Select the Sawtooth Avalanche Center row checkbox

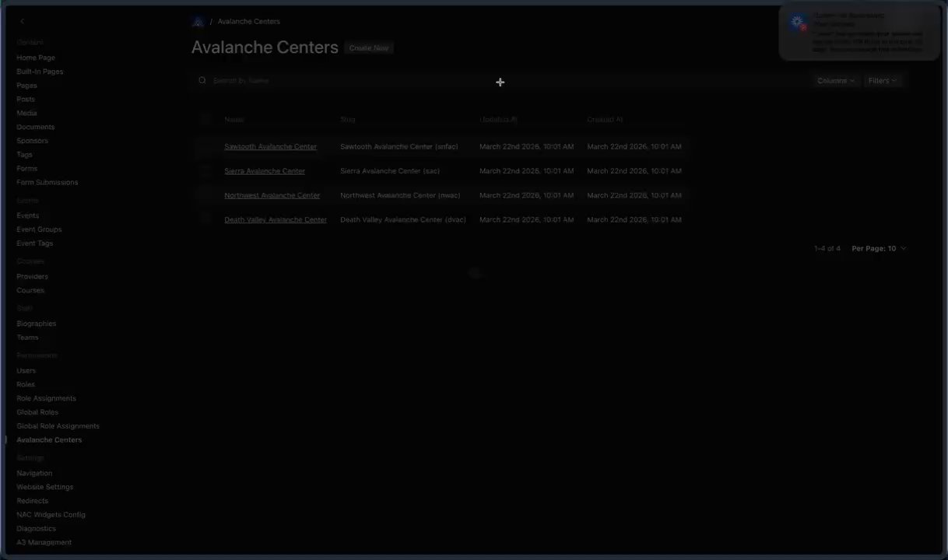pos(205,146)
